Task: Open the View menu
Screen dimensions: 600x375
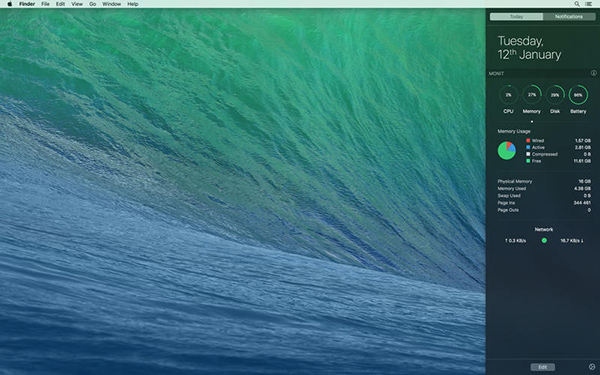Action: 77,4
